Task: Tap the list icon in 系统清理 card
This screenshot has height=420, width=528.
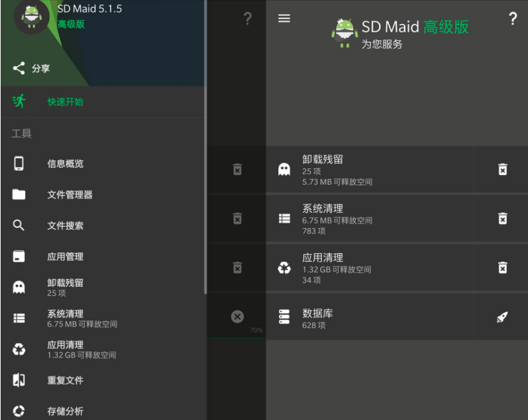Action: [x=284, y=219]
